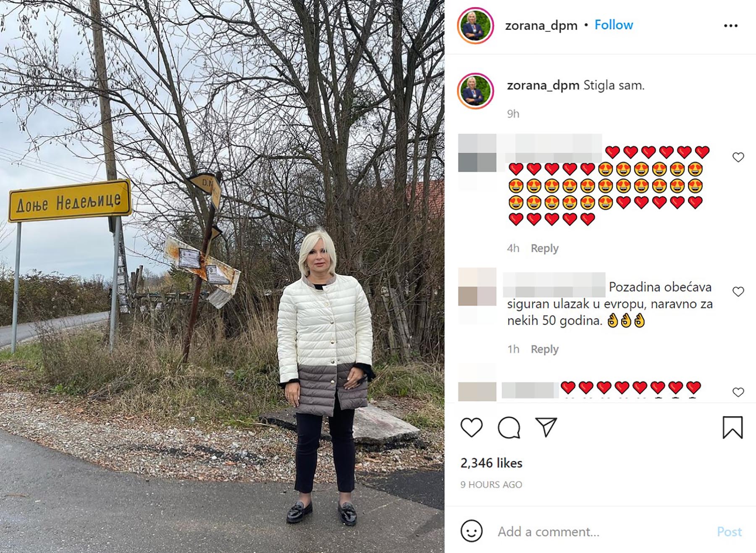Save post with the bookmark icon
756x553 pixels.
pyautogui.click(x=732, y=427)
